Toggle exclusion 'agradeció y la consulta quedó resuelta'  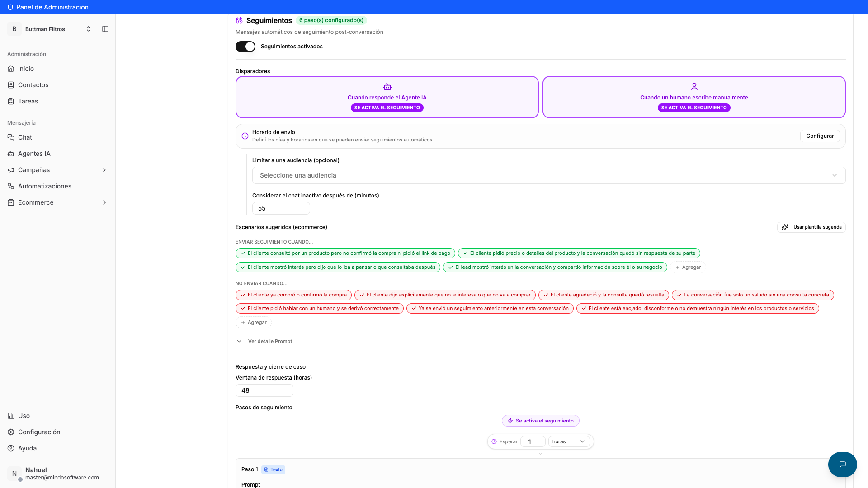pos(604,295)
